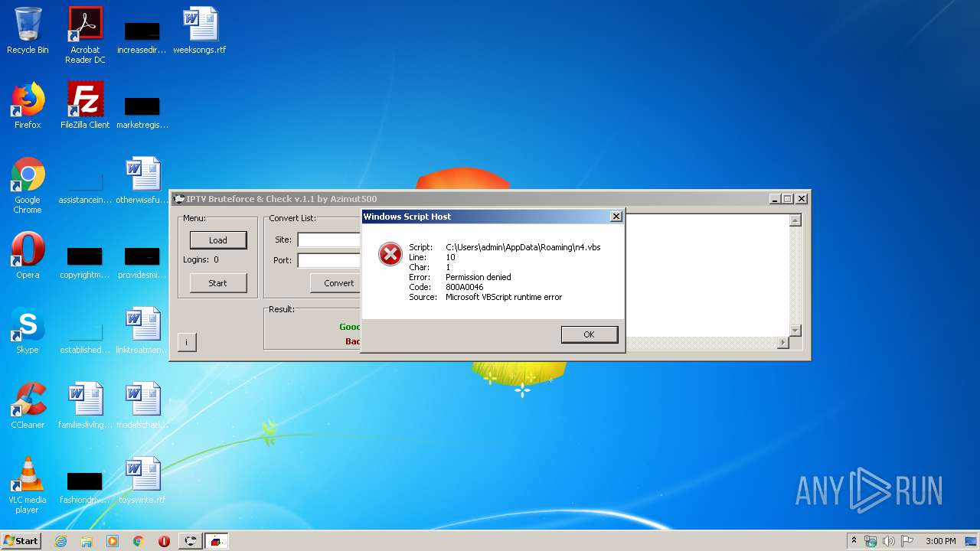Open the network tray icon
This screenshot has height=551, width=980.
pos(871,541)
